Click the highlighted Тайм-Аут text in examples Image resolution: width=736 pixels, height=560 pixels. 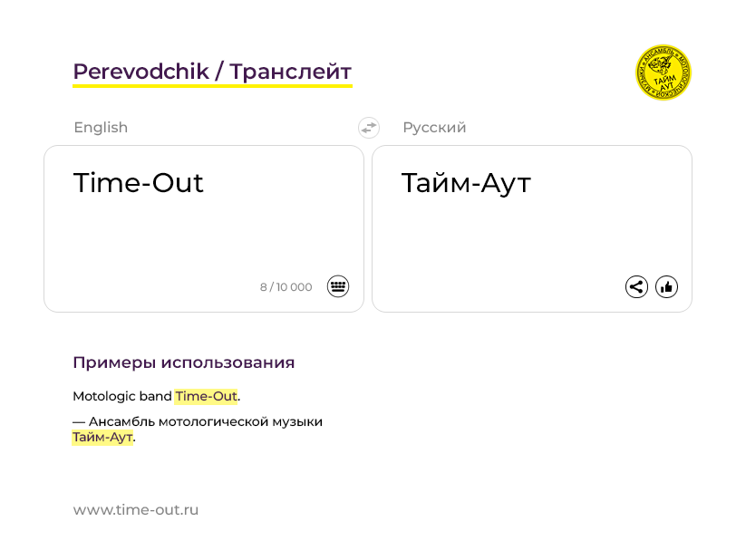(102, 436)
